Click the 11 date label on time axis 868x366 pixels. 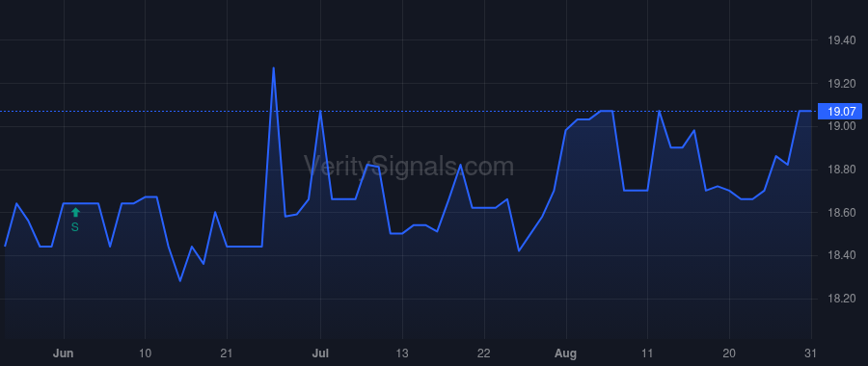coord(647,353)
